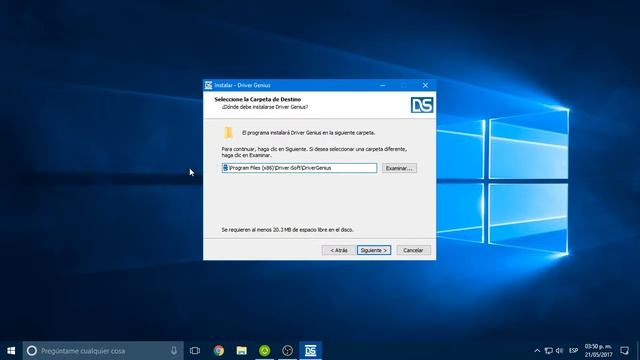The height and width of the screenshot is (360, 640).
Task: Cancel the Driver Genius installation
Action: pyautogui.click(x=413, y=250)
